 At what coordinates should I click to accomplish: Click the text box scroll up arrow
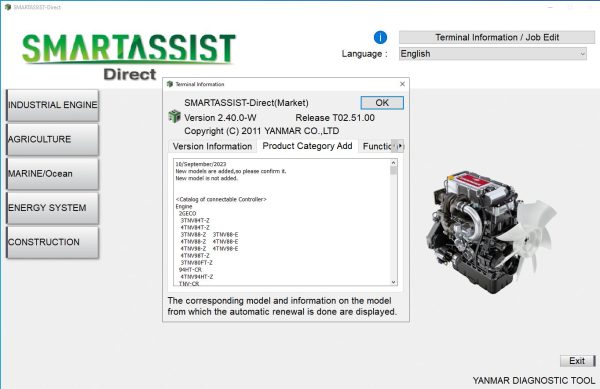393,163
